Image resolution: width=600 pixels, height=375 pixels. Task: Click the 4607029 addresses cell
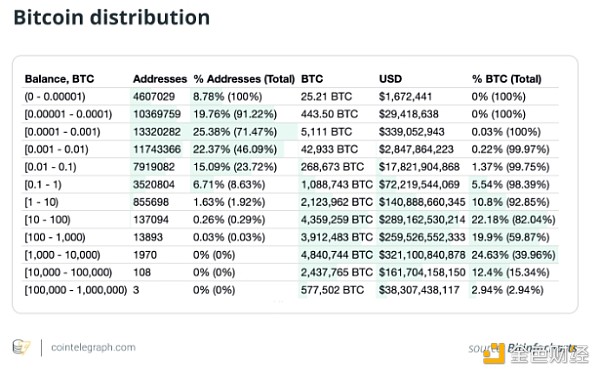(154, 96)
